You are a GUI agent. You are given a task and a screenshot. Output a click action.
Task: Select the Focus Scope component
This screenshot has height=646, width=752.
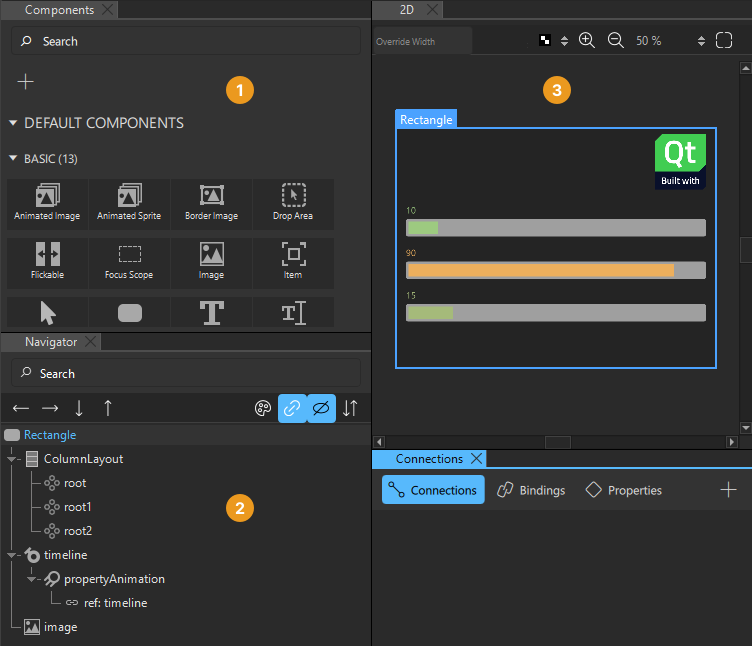(x=129, y=262)
